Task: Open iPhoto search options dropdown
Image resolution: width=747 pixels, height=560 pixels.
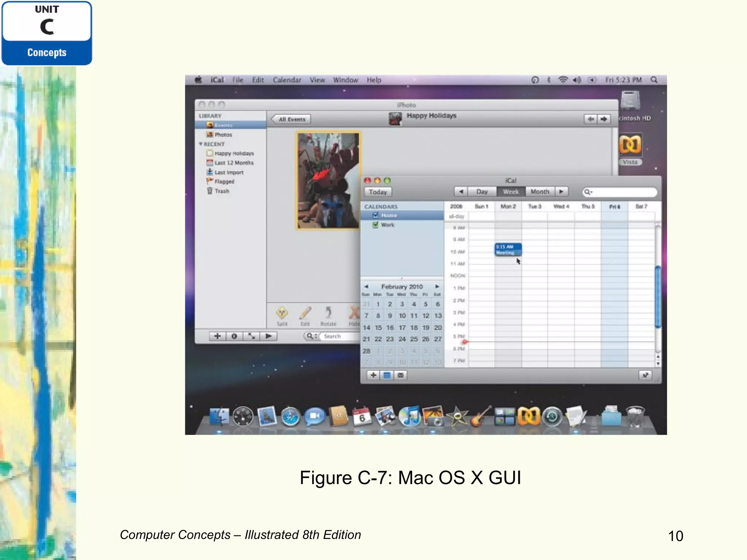Action: click(311, 336)
